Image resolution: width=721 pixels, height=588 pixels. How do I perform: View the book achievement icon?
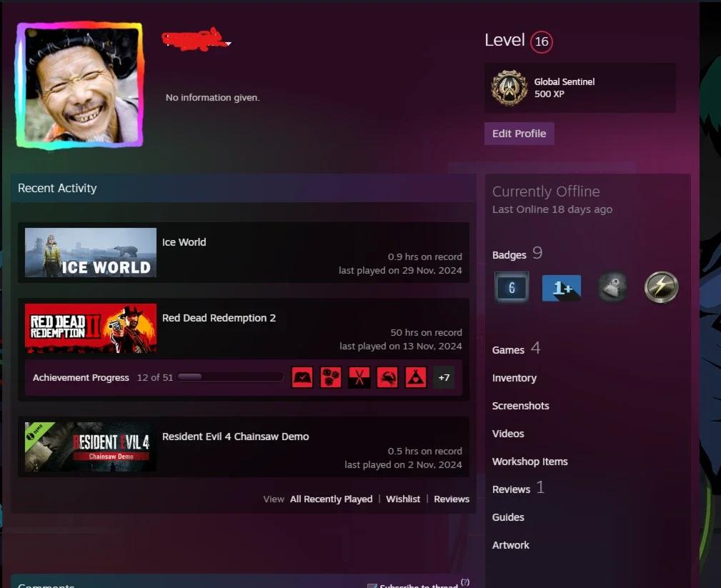[x=302, y=377]
